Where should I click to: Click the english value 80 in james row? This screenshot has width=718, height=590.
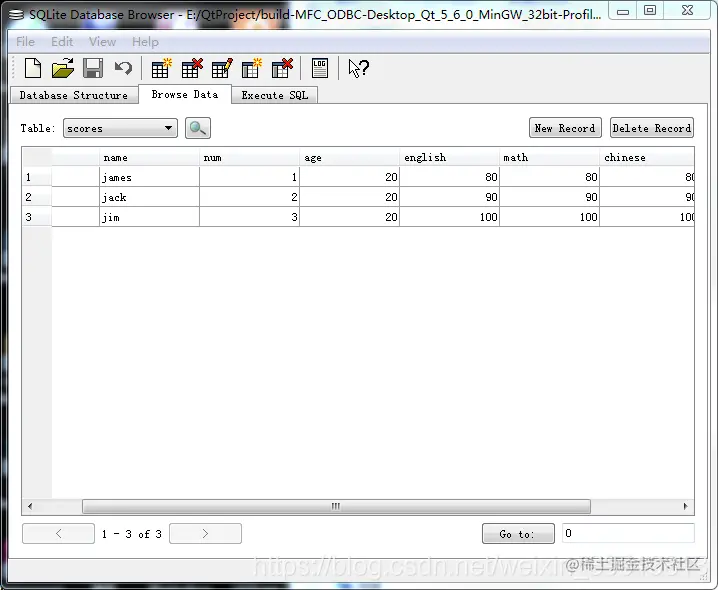[x=449, y=177]
